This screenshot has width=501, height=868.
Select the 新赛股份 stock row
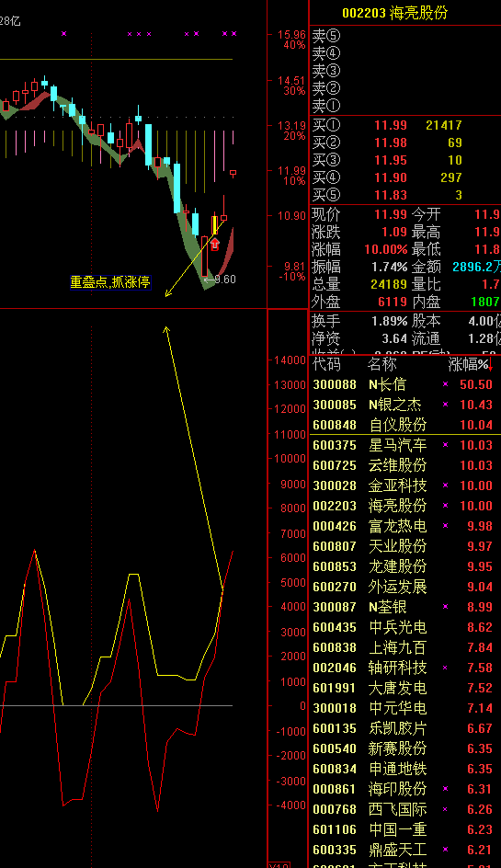(x=404, y=748)
